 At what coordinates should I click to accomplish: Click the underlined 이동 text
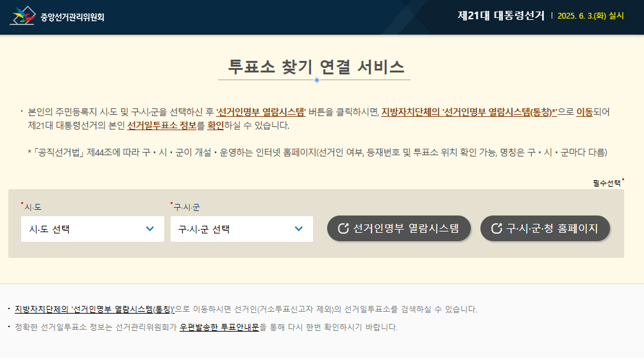(584, 112)
